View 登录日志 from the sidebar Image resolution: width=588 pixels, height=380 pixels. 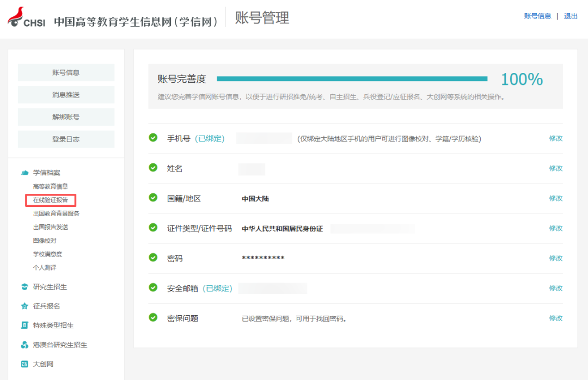tap(66, 139)
